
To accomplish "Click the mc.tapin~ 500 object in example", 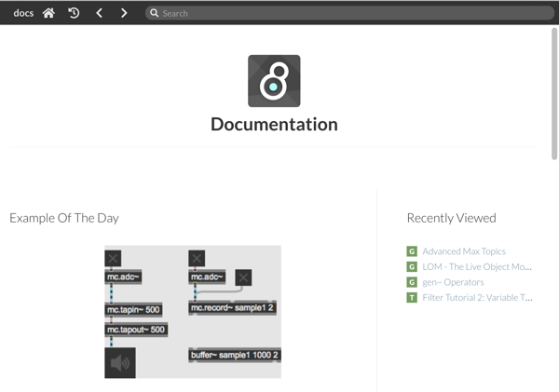I will [x=133, y=310].
